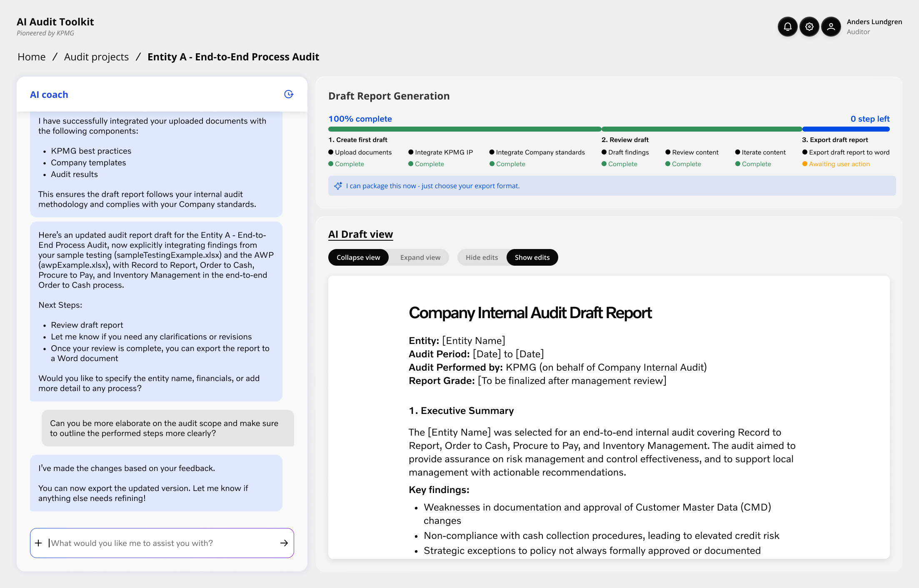Screen dimensions: 919x588
Task: Go to Home breadcrumb
Action: pyautogui.click(x=32, y=57)
